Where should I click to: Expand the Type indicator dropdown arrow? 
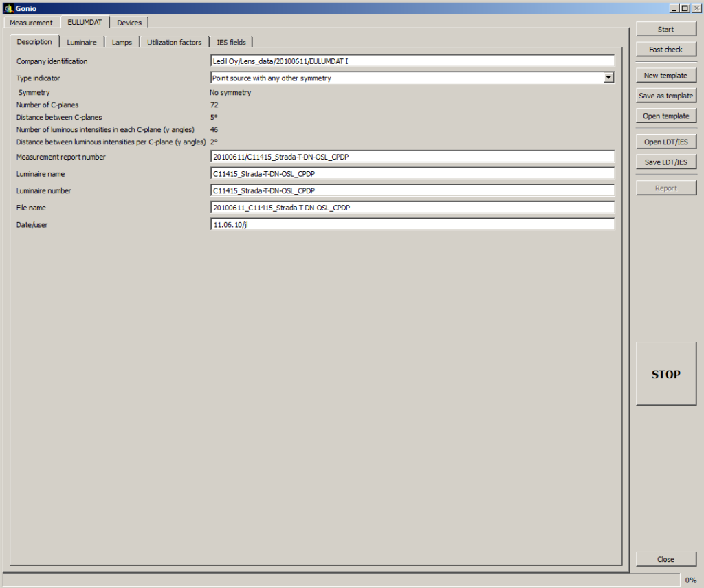(608, 78)
